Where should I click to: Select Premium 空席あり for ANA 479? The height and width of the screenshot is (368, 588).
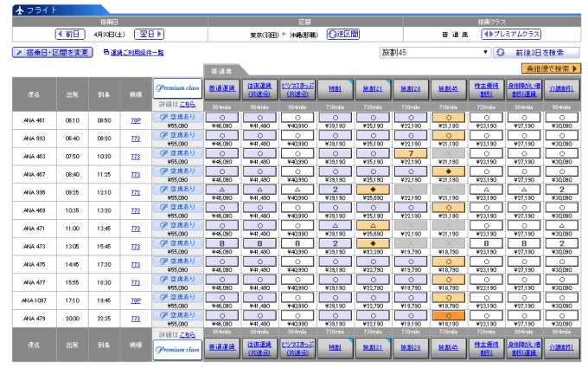click(177, 316)
